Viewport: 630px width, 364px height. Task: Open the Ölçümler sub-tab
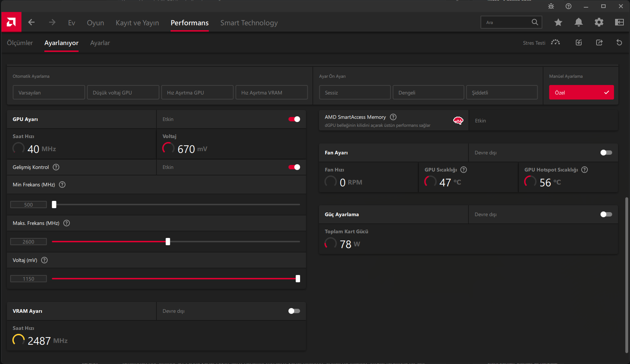click(20, 43)
